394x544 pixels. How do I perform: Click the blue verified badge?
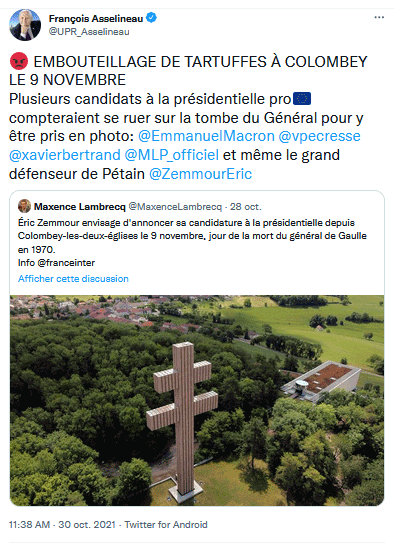point(151,18)
